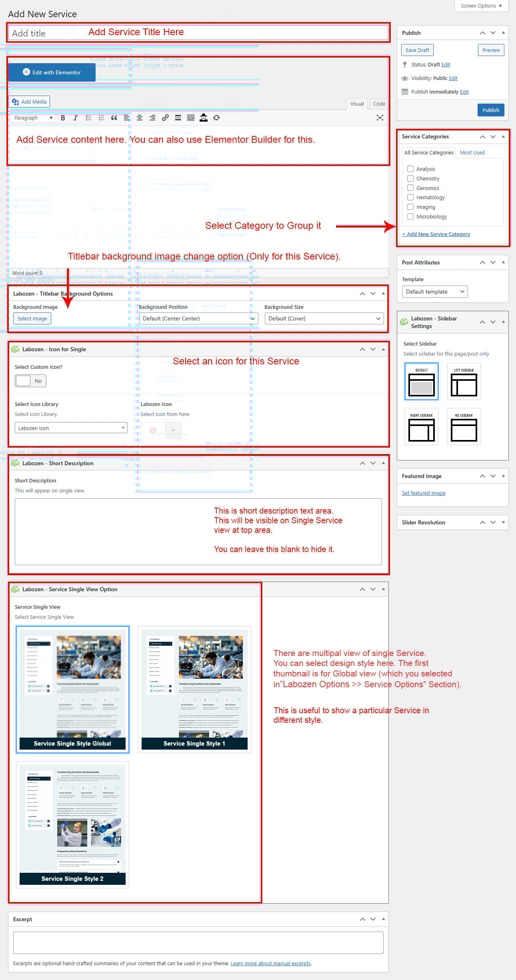Apply italic formatting in the editor toolbar

tap(76, 118)
